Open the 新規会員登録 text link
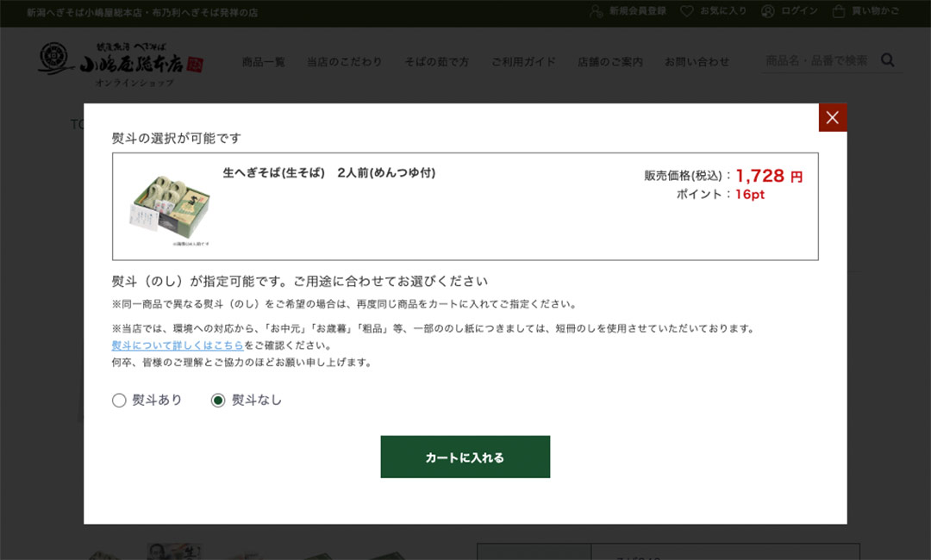 (x=638, y=11)
